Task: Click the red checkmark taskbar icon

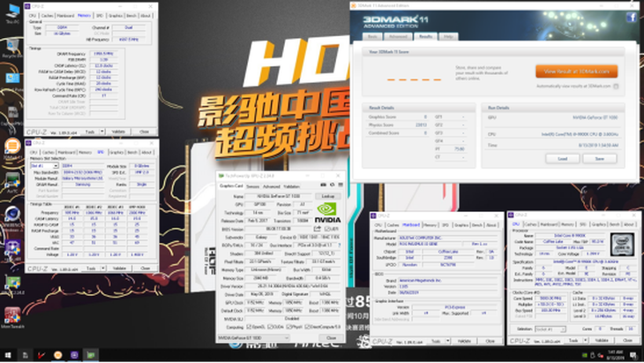Action: (x=41, y=355)
